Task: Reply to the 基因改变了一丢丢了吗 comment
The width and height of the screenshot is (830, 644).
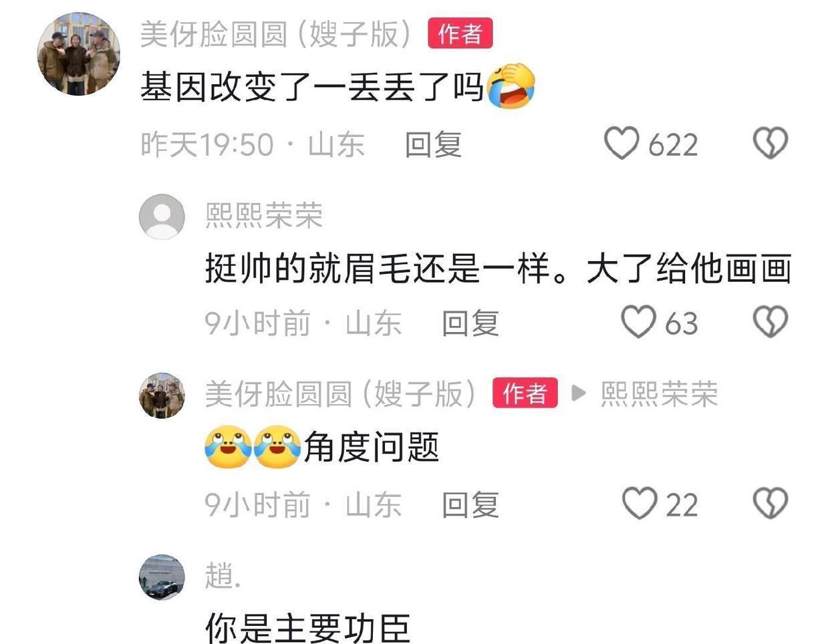Action: [x=433, y=144]
